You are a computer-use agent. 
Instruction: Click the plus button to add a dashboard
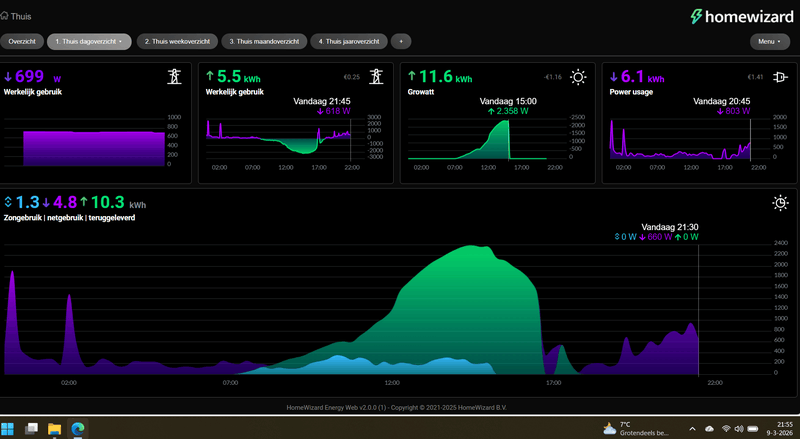400,42
